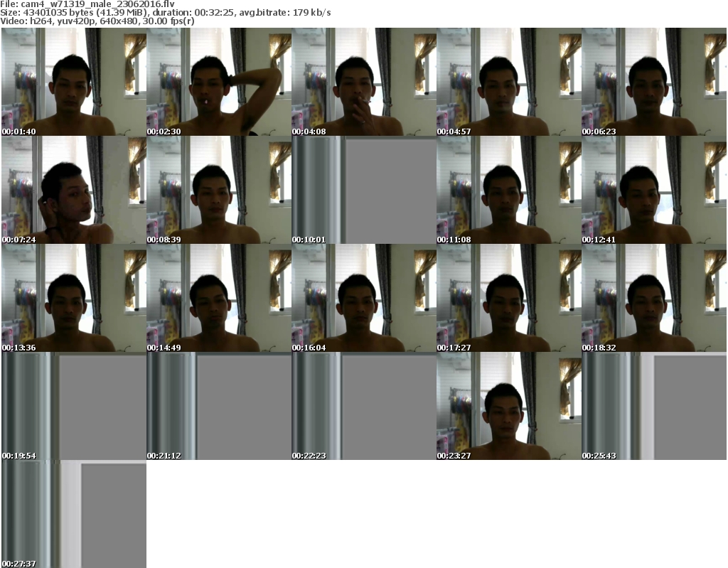Choose the last frame at 00:27:37
Screen dimensions: 728x568
[x=74, y=514]
